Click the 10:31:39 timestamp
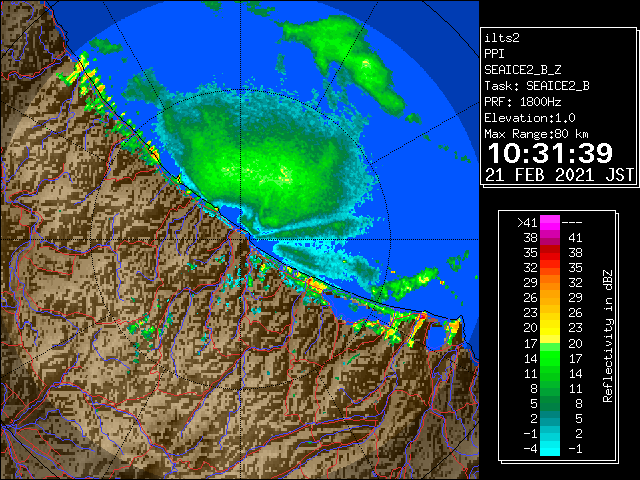Image resolution: width=640 pixels, height=480 pixels. 550,153
